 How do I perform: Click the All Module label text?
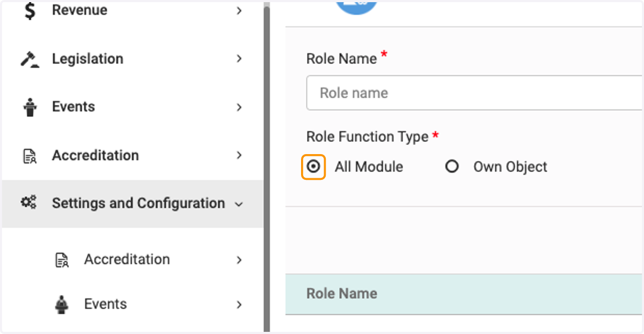[x=369, y=166]
